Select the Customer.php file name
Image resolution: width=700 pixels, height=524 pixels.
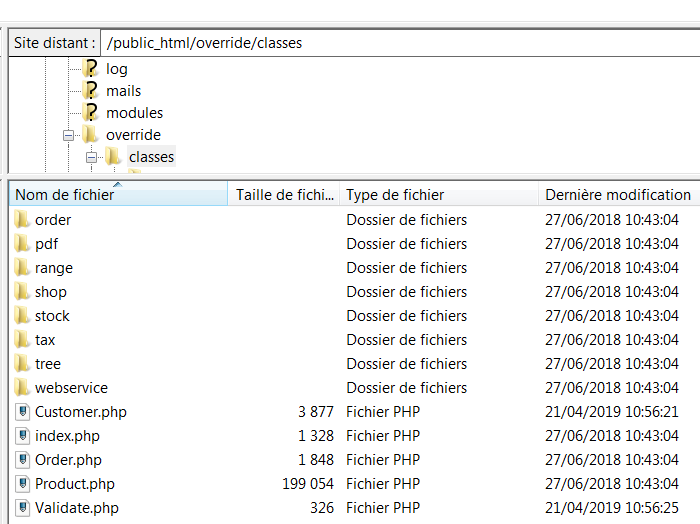click(81, 412)
